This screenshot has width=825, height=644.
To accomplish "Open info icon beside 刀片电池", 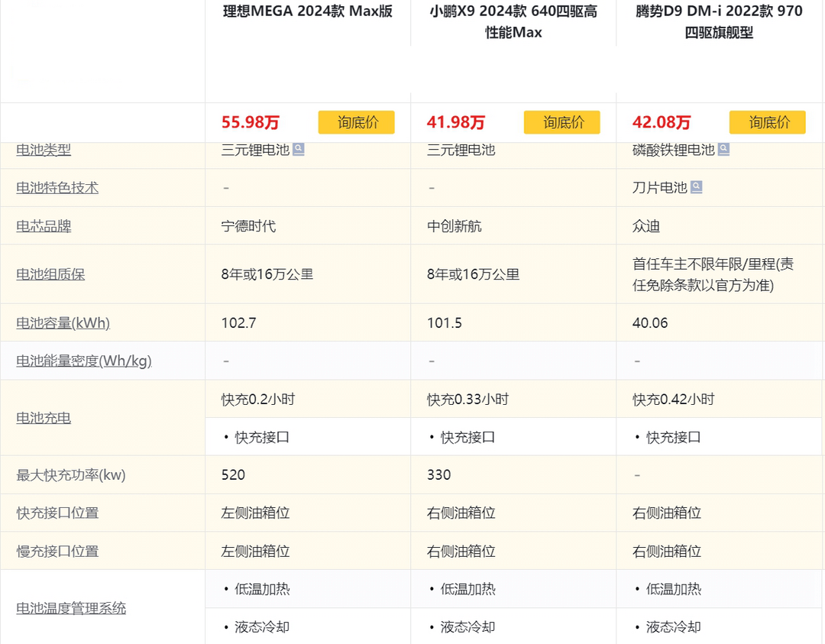I will (x=696, y=187).
